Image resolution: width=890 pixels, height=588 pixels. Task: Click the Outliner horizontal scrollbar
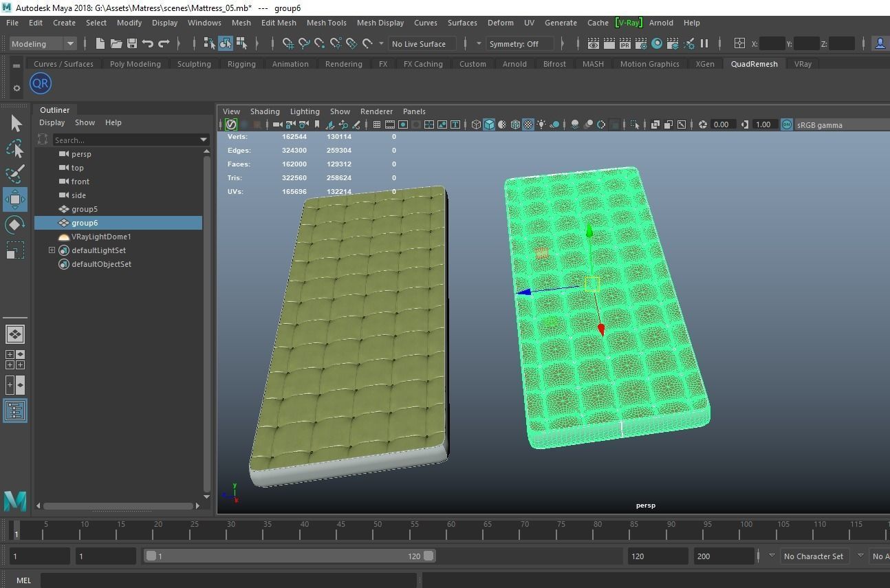[118, 505]
